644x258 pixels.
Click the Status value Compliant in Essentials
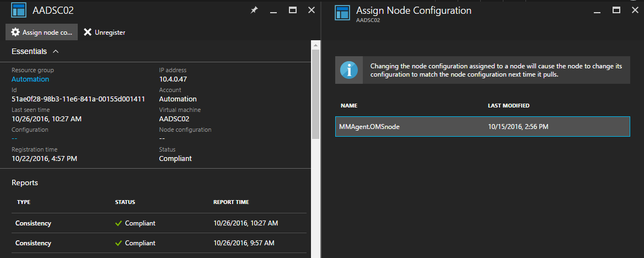point(175,159)
